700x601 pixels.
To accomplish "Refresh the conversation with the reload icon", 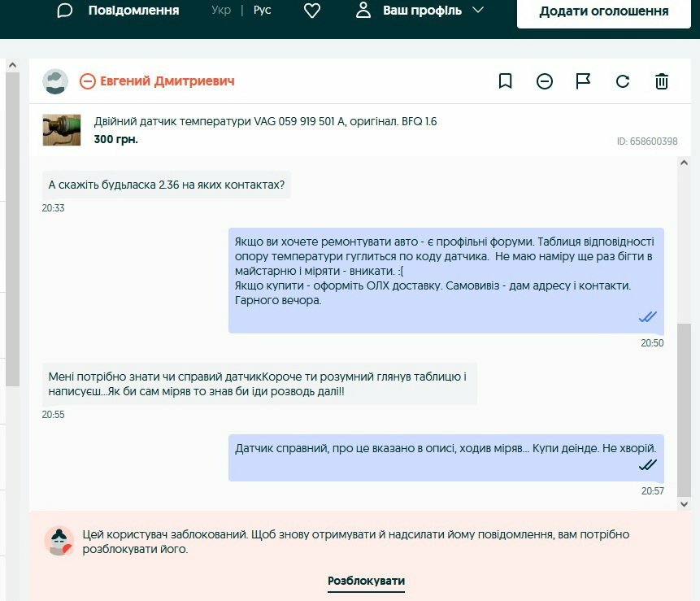I will [622, 81].
